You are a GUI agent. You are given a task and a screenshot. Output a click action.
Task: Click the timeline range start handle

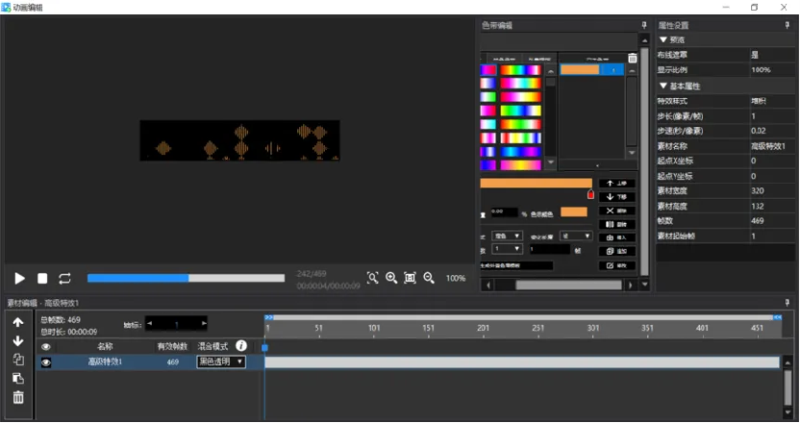click(269, 317)
